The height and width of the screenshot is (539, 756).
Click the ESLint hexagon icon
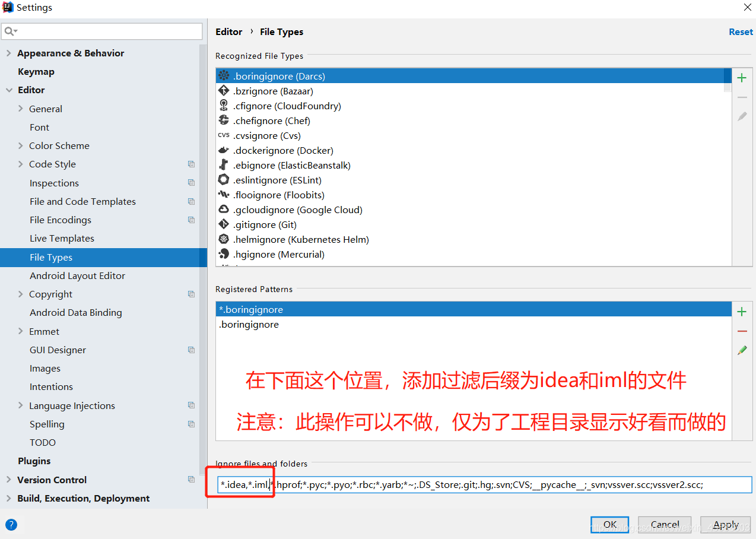coord(224,180)
